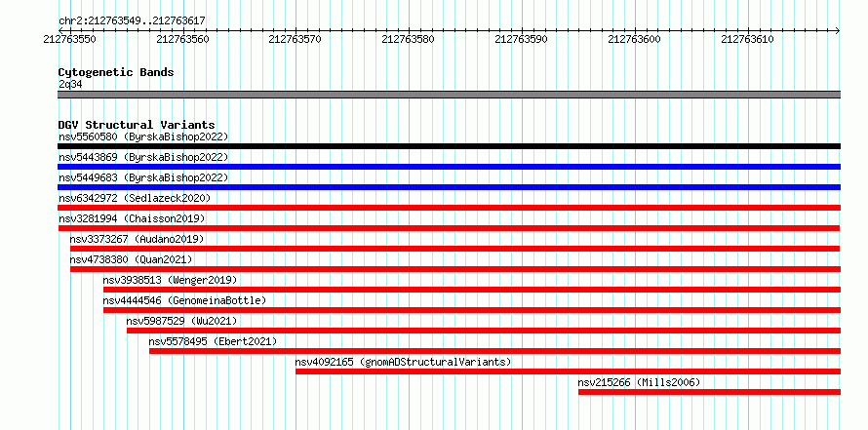Click ruler position 212763600

(635, 39)
